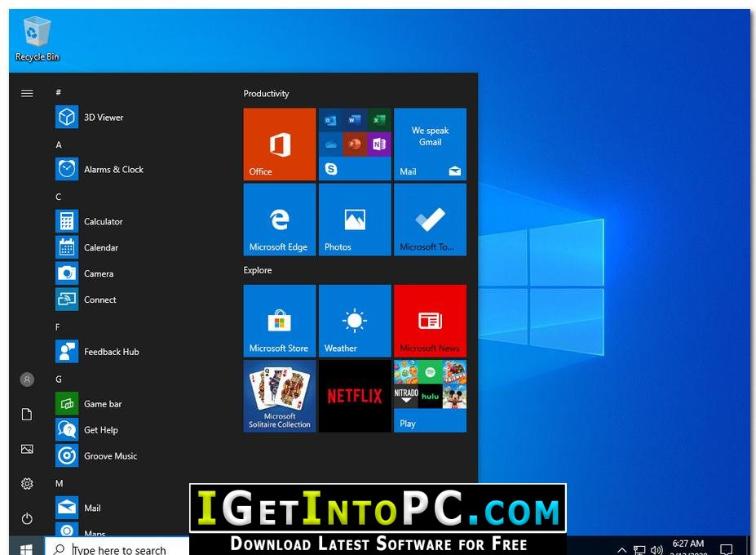Image resolution: width=756 pixels, height=555 pixels.
Task: Show hidden icons in the system tray
Action: click(x=622, y=549)
